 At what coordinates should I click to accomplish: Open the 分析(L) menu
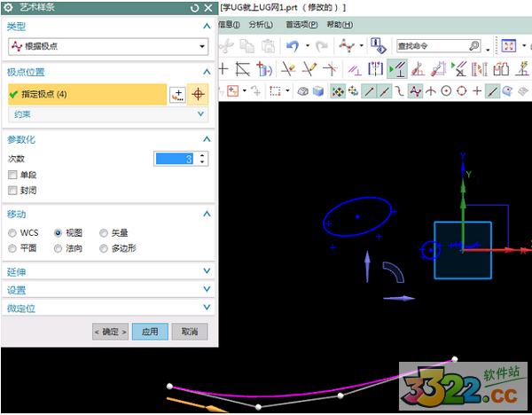click(x=261, y=25)
